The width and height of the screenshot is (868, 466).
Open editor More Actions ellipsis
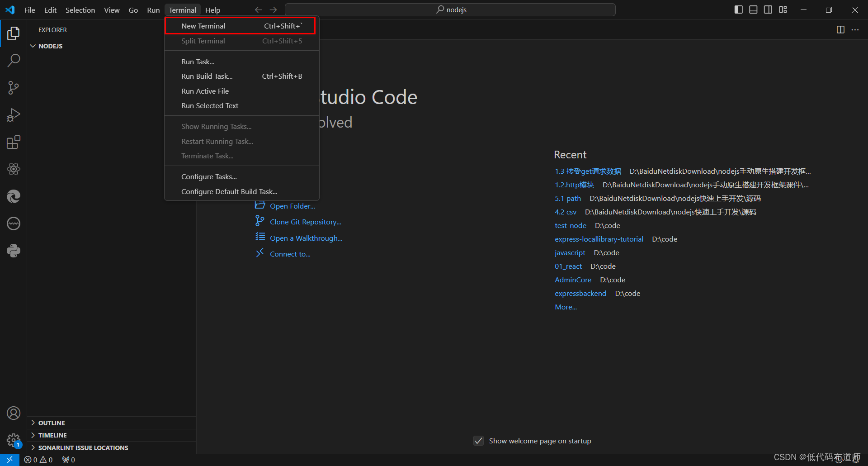pos(855,29)
